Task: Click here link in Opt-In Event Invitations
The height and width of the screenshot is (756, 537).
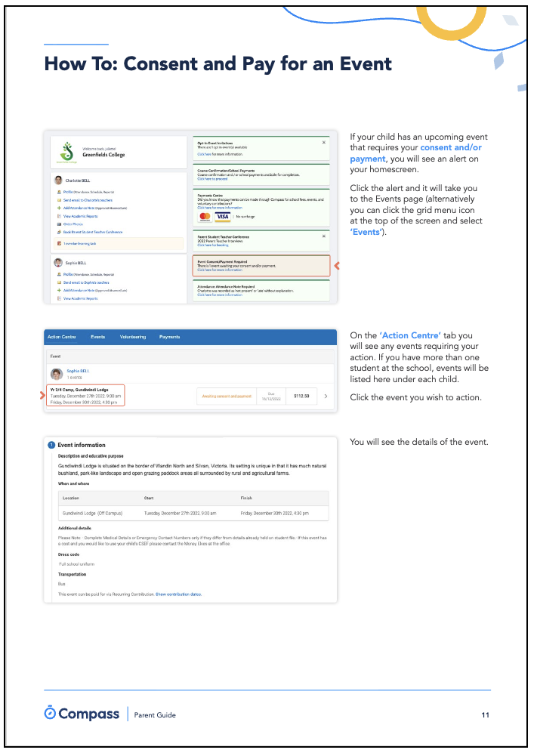Action: click(205, 154)
